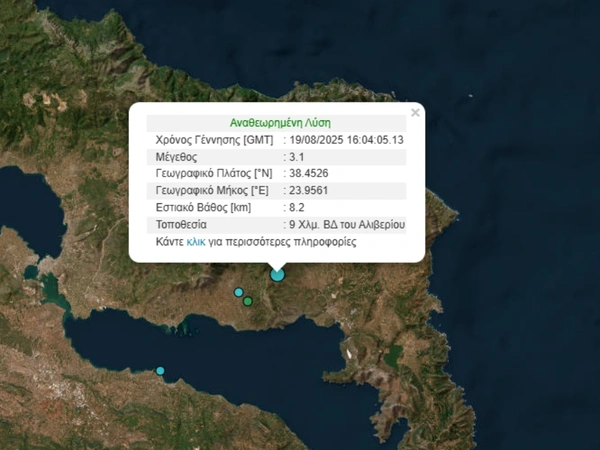Click the 'Μέγεθος' row label
This screenshot has width=600, height=450.
point(177,157)
